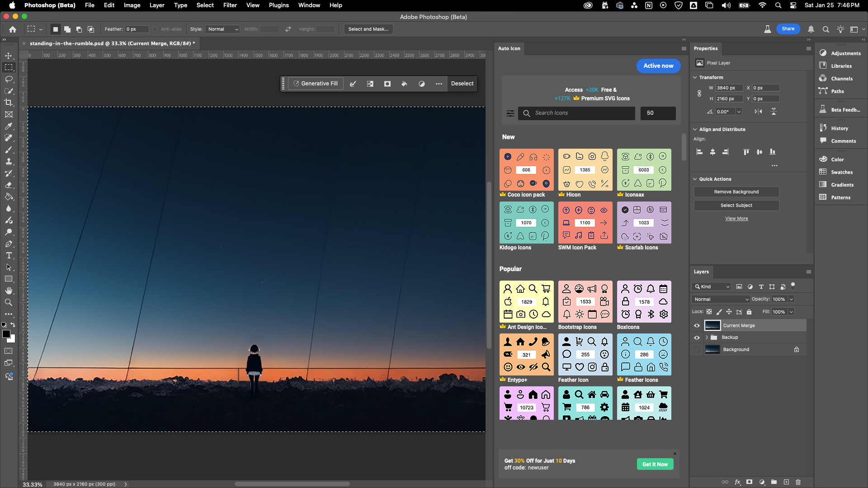Click the Remove Background button
Viewport: 868px width, 488px height.
coord(736,192)
